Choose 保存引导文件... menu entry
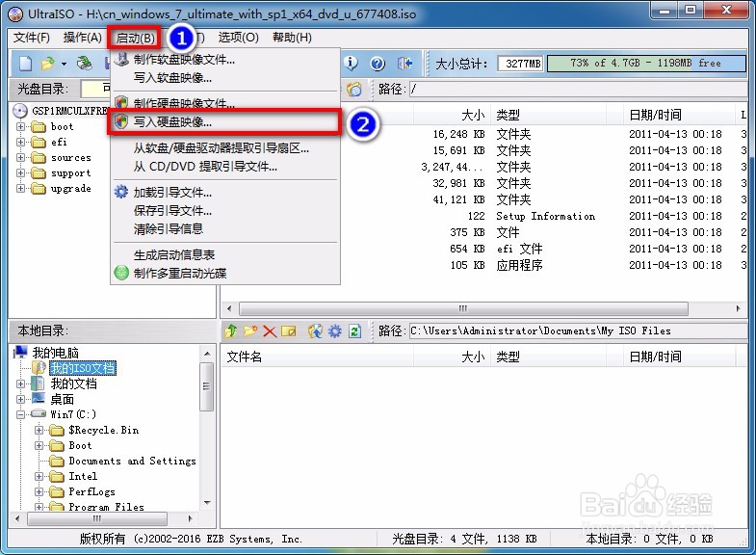 coord(225,211)
